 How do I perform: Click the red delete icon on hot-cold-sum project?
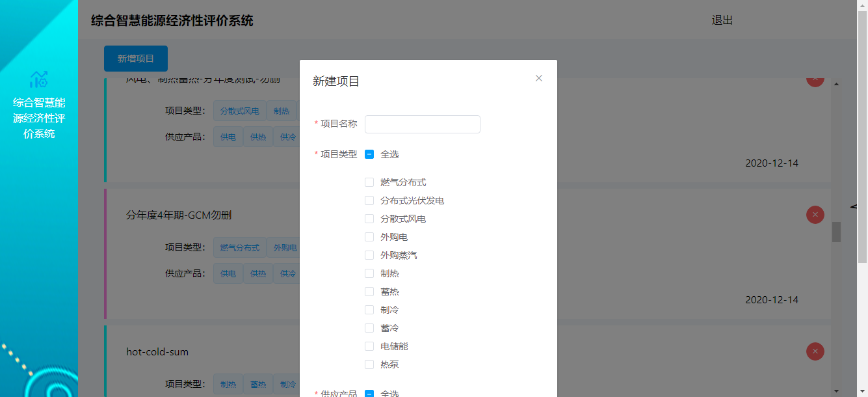pyautogui.click(x=815, y=351)
